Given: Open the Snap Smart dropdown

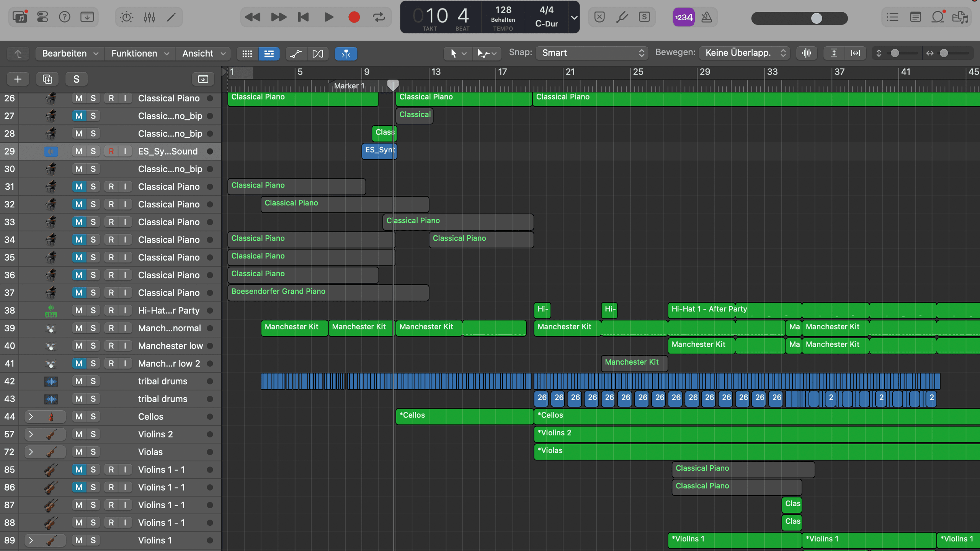Looking at the screenshot, I should point(592,53).
